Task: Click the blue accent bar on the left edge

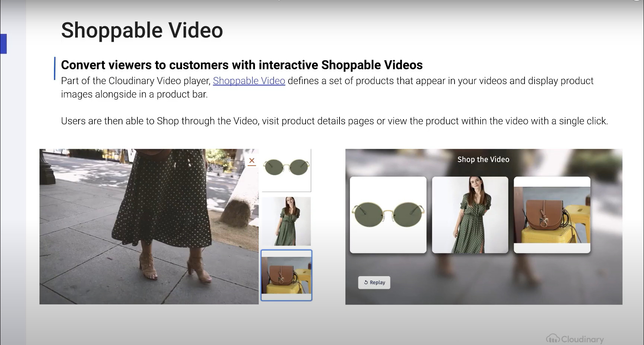Action: [x=3, y=44]
